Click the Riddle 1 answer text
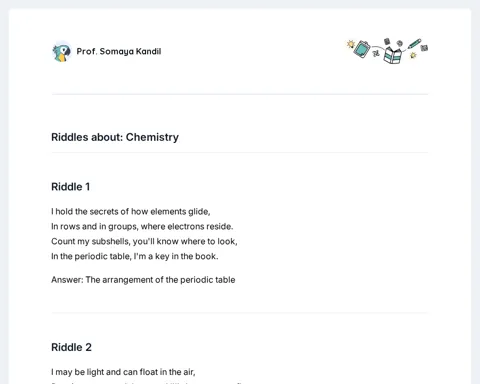The image size is (480, 384). click(x=143, y=280)
